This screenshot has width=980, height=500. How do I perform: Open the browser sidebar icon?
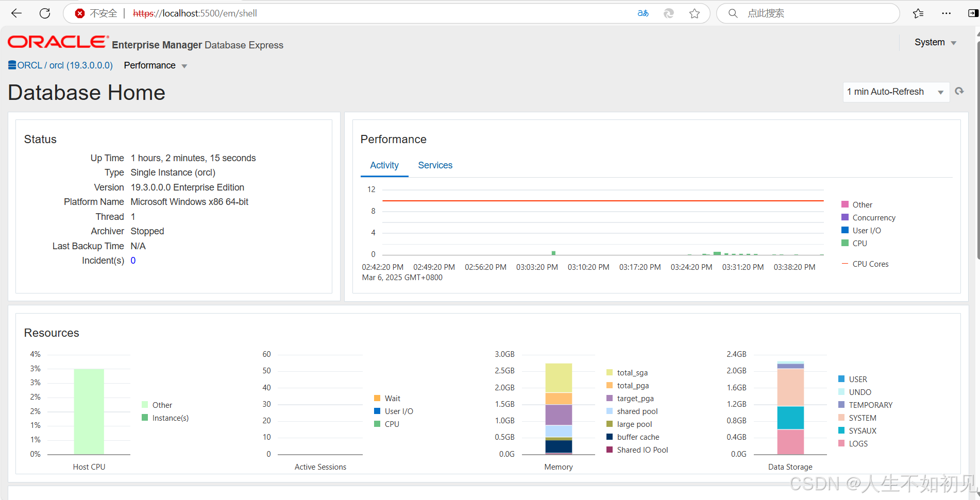[x=973, y=13]
